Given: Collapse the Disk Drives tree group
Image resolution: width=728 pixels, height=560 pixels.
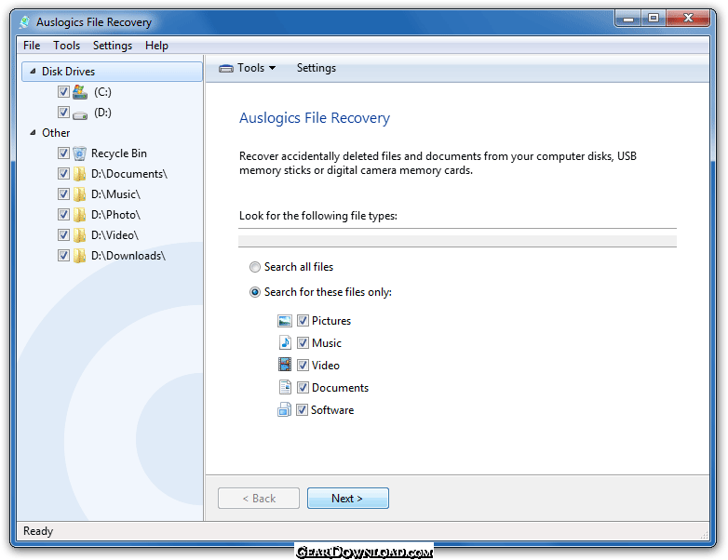Looking at the screenshot, I should point(33,72).
